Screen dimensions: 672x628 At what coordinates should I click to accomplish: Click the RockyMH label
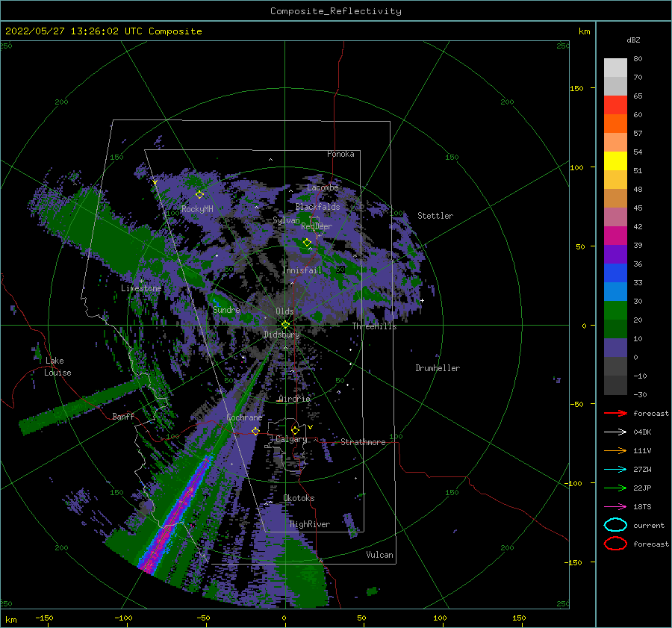pyautogui.click(x=197, y=209)
